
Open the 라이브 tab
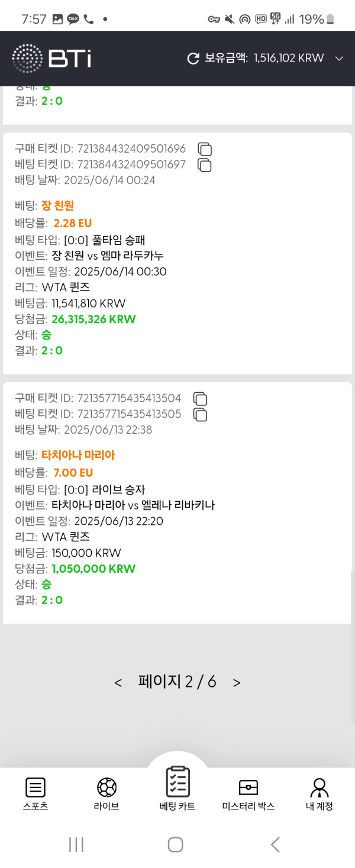click(106, 794)
